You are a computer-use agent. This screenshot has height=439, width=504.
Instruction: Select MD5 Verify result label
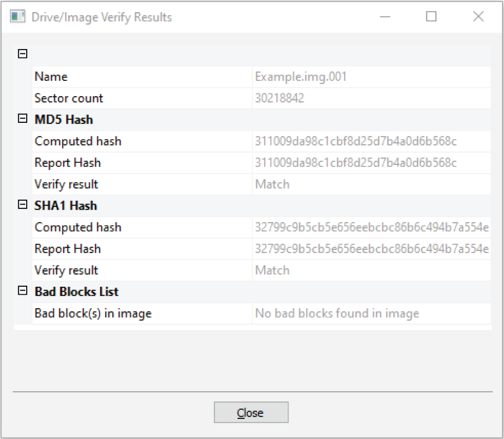coord(66,184)
